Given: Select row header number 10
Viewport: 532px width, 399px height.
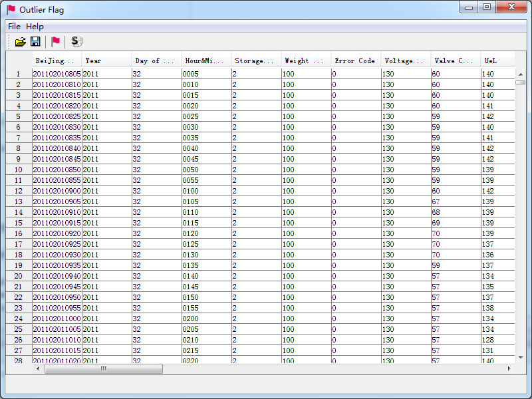Looking at the screenshot, I should point(19,170).
